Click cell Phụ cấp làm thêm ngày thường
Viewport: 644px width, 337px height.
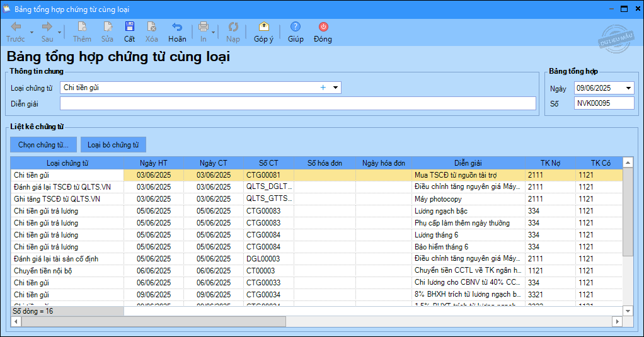pos(468,223)
